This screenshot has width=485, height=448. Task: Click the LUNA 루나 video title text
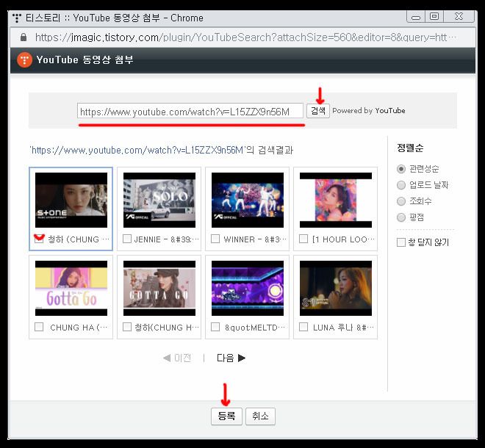tap(343, 328)
